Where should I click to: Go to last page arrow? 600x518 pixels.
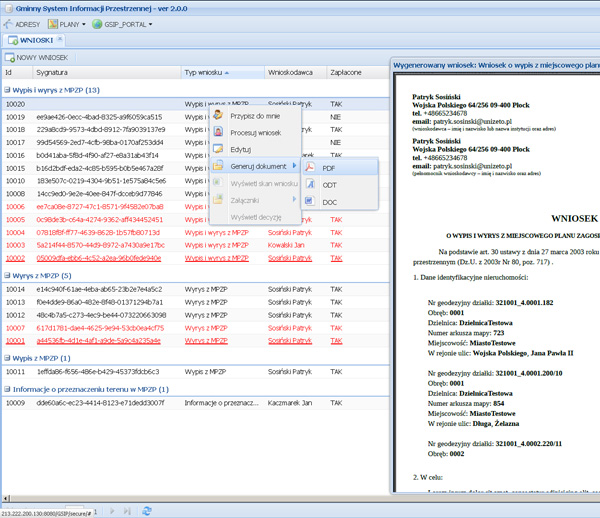tap(127, 511)
